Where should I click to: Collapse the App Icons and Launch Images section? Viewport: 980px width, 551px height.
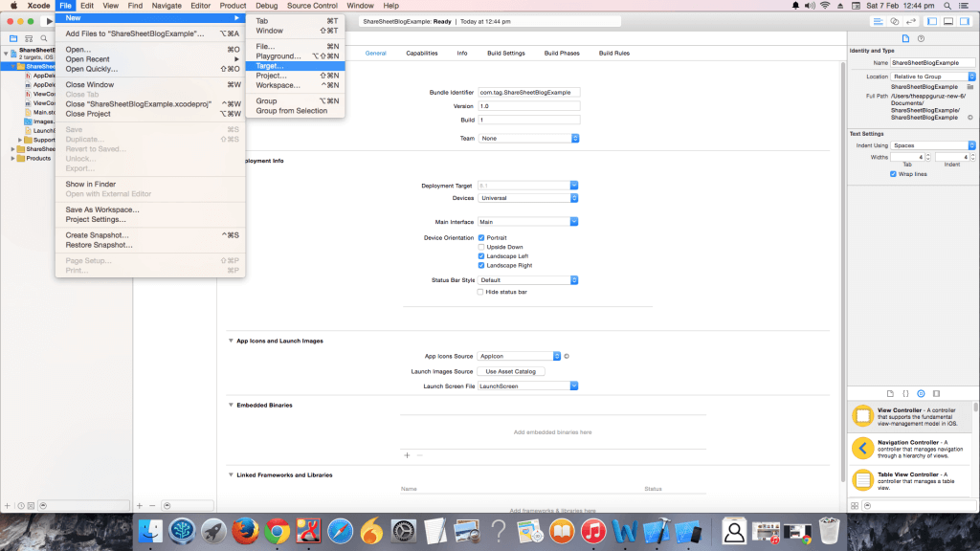click(x=231, y=342)
